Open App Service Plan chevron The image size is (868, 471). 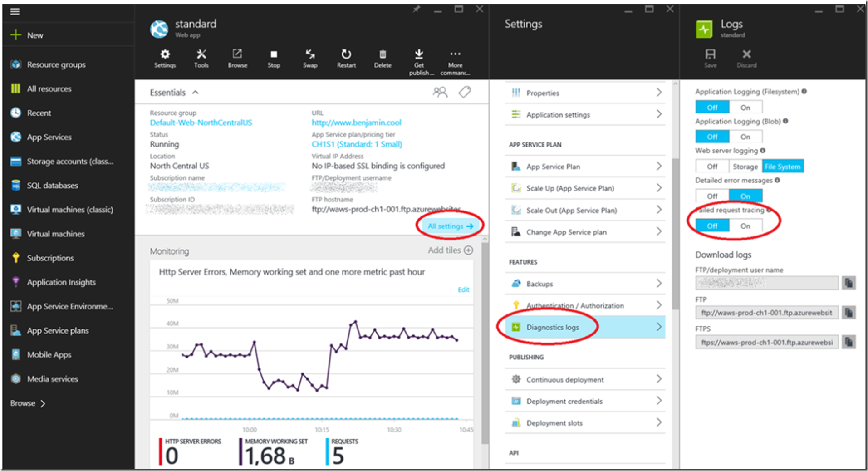[x=659, y=166]
